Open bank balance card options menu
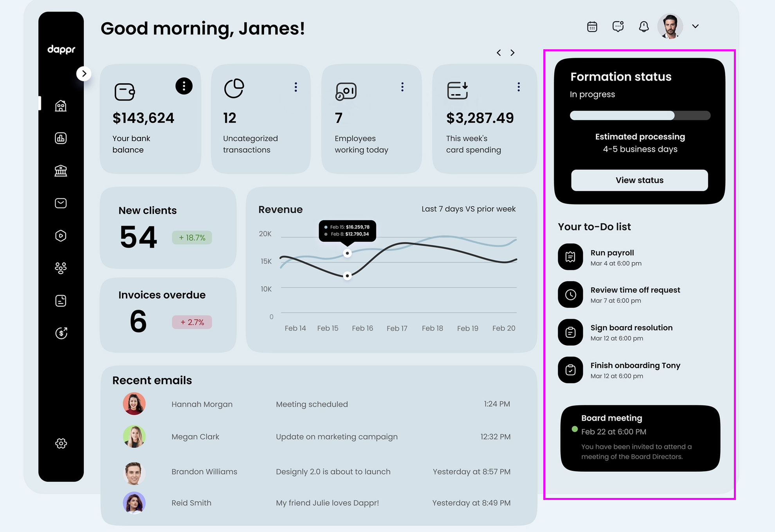The image size is (775, 532). click(x=184, y=86)
